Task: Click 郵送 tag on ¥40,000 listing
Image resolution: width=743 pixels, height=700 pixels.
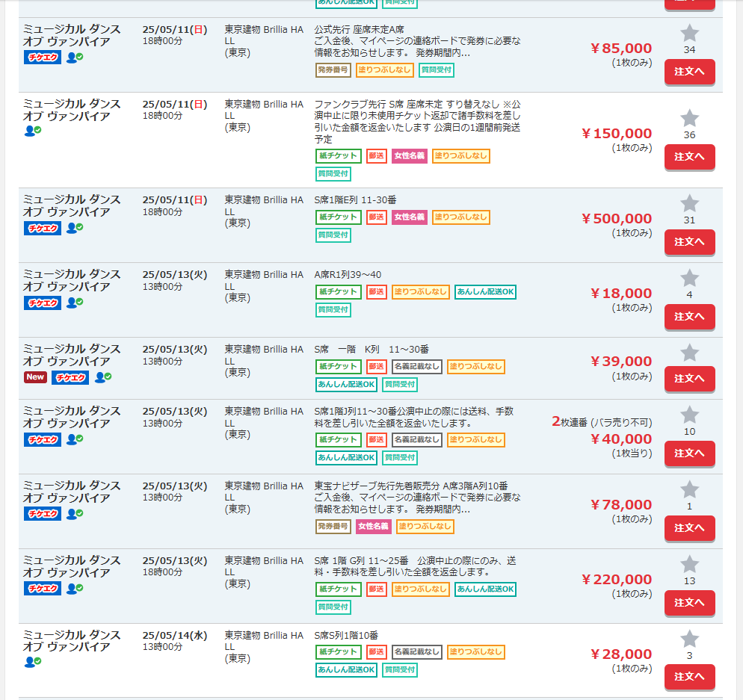Action: (x=377, y=440)
